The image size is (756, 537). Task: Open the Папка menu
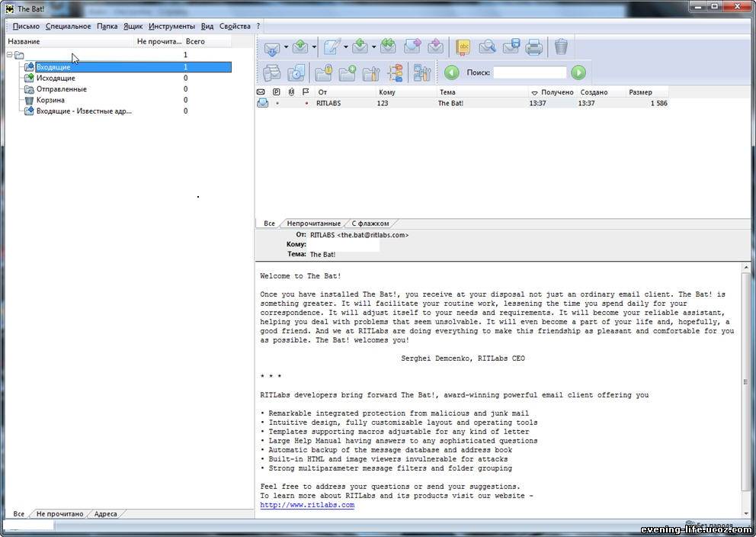(107, 26)
